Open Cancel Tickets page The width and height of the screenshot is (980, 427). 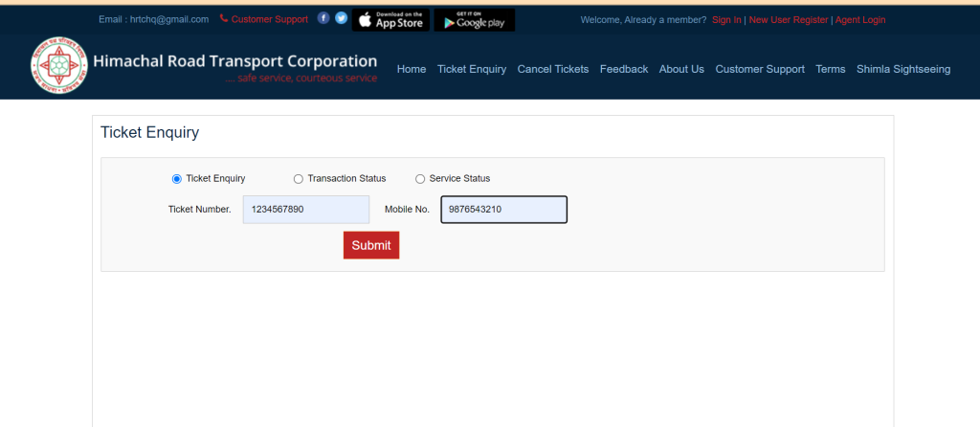(553, 69)
